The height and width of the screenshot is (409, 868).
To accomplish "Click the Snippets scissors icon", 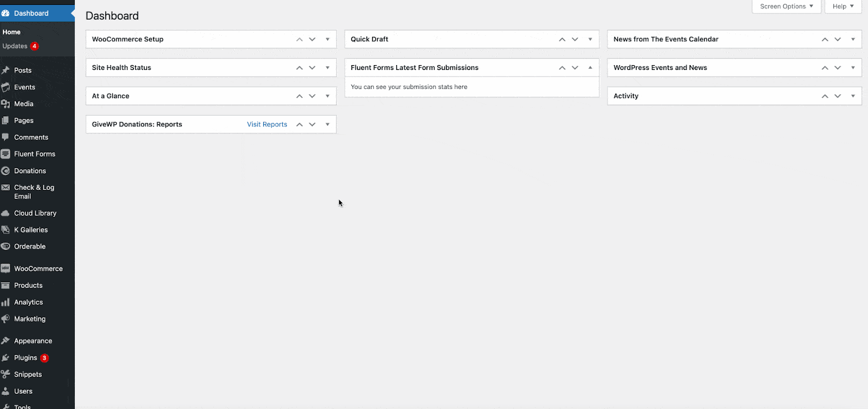I will (x=5, y=374).
